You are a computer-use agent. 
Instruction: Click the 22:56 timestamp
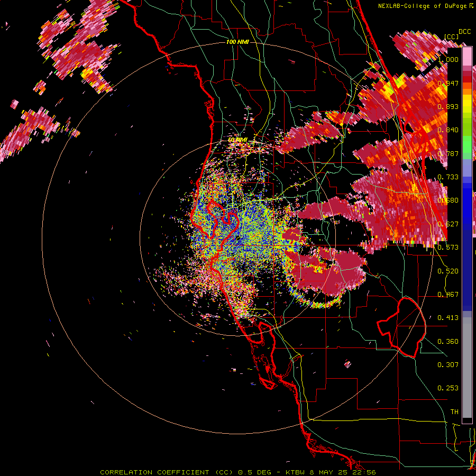(x=364, y=472)
